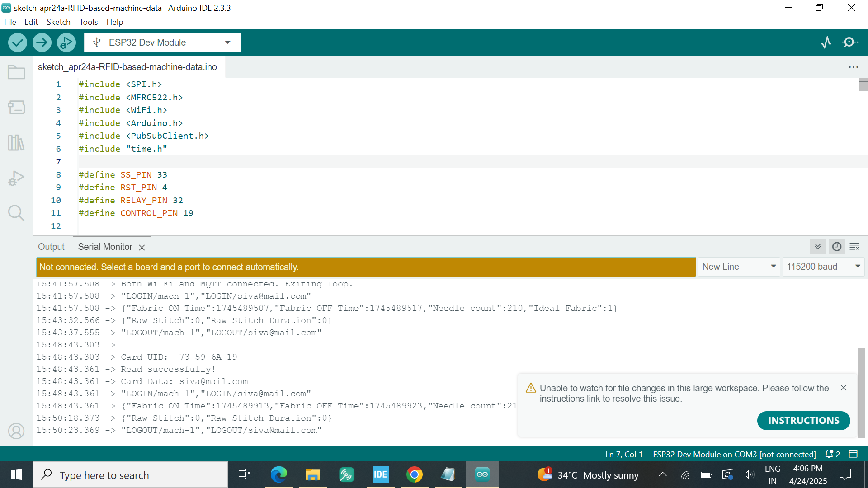Show hidden system tray icons

[662, 474]
